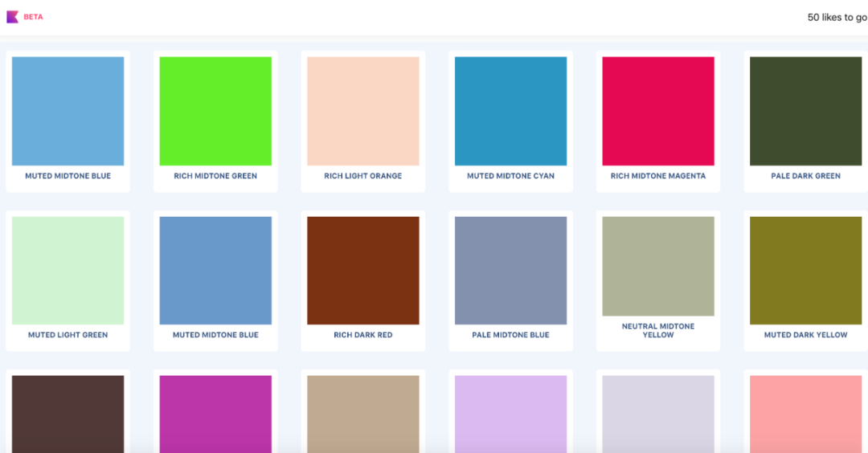
Task: Select Muted Midtone Blue swatch beside Rich Midtone Green
Action: click(x=68, y=111)
